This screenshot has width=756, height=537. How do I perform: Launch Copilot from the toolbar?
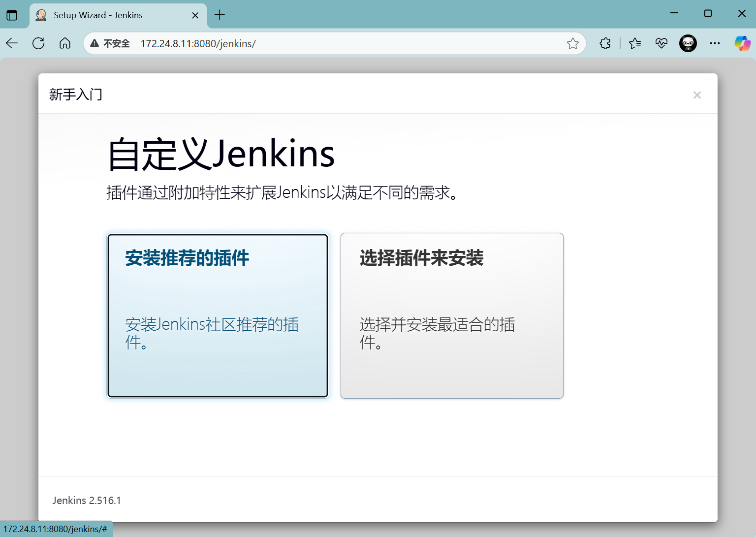742,43
